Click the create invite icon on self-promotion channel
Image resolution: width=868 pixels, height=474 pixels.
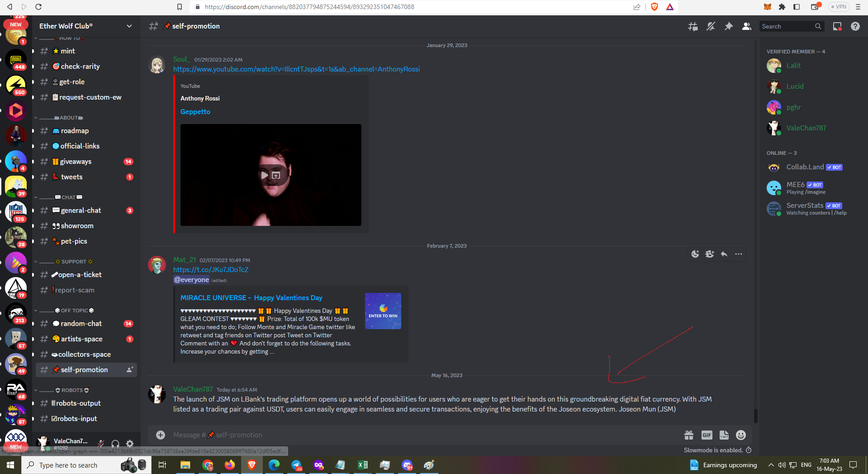pos(130,370)
